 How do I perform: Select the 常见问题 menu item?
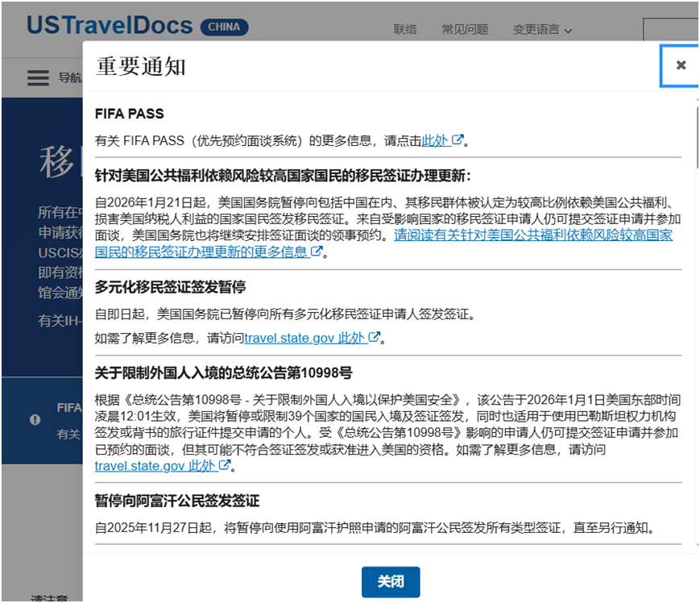pos(465,29)
